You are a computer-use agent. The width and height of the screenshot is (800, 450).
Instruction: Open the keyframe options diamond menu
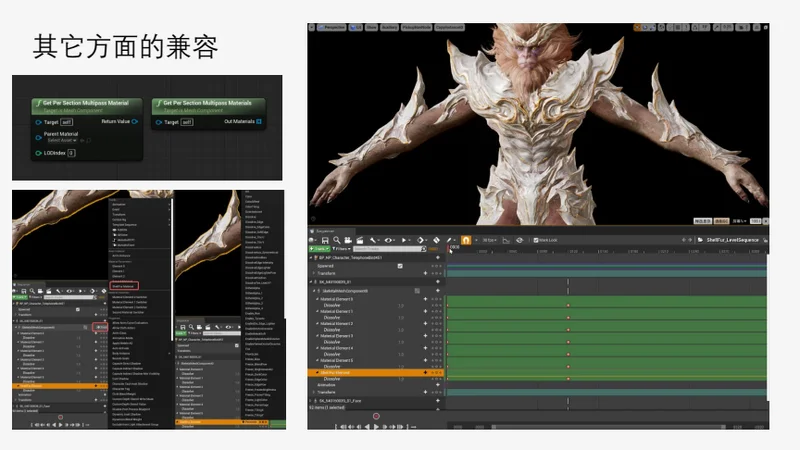[421, 240]
